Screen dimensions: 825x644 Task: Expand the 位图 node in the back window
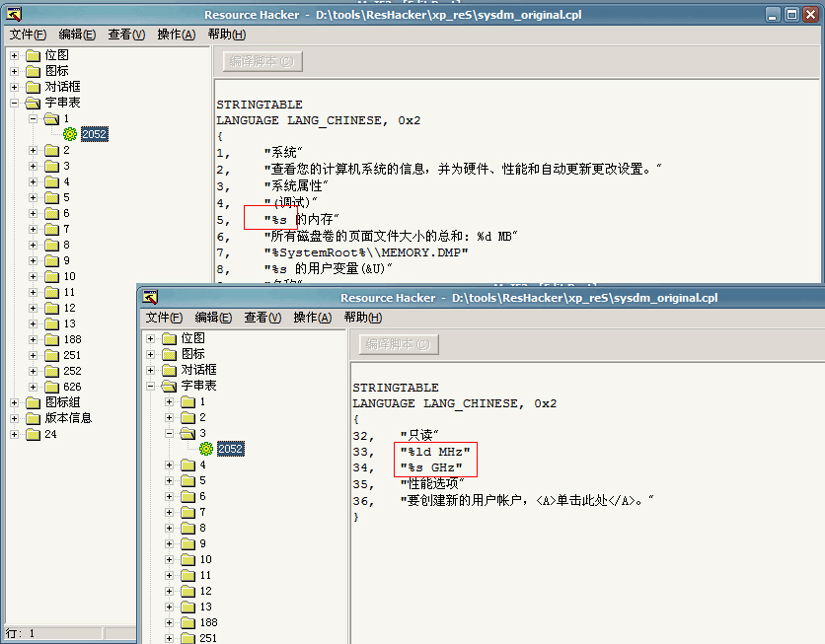coord(14,56)
